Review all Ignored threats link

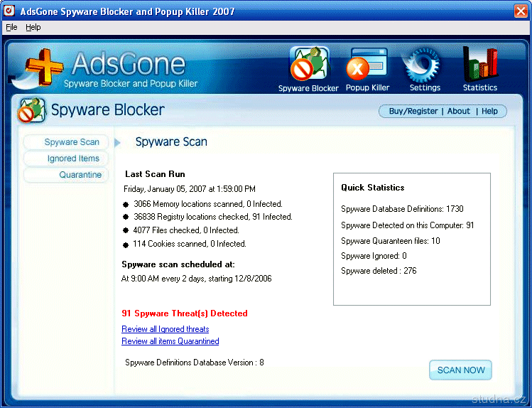coord(165,329)
